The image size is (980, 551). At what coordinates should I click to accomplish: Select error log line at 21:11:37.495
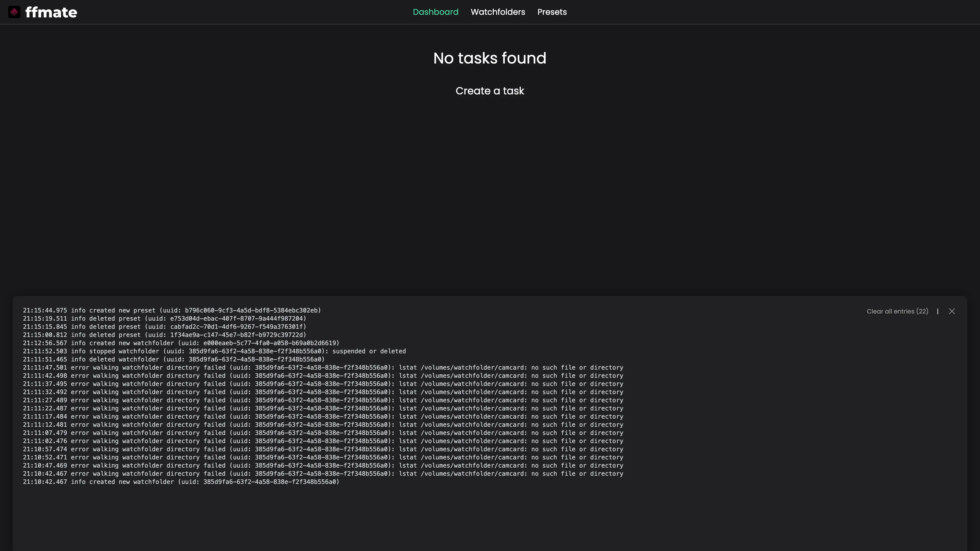click(x=323, y=384)
